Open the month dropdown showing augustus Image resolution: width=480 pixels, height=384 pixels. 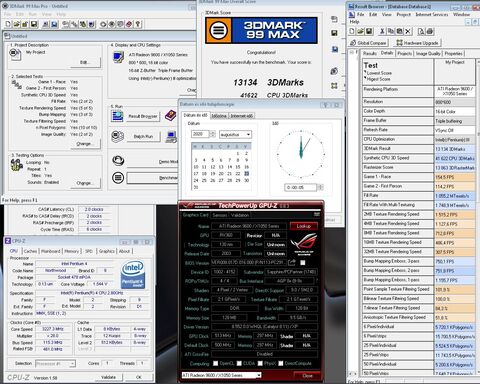[x=235, y=134]
